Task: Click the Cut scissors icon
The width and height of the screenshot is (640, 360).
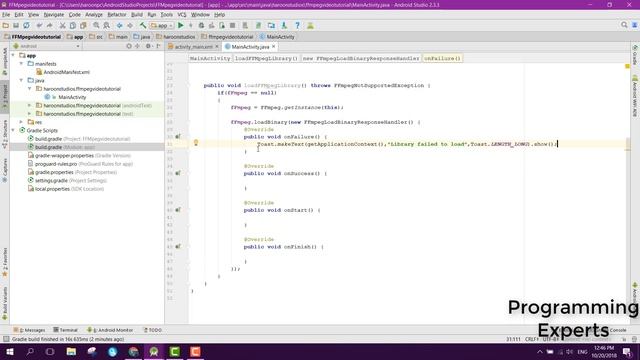Action: tap(62, 25)
